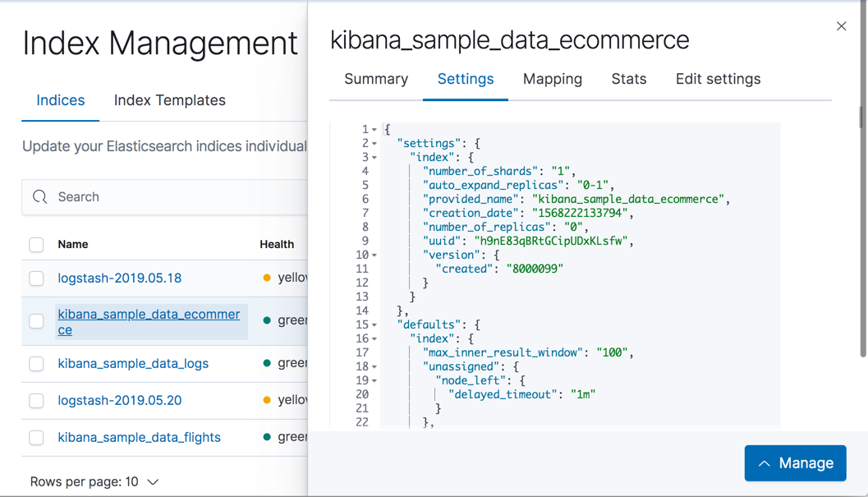Check the logstash-2019.05.18 row checkbox

(x=36, y=277)
